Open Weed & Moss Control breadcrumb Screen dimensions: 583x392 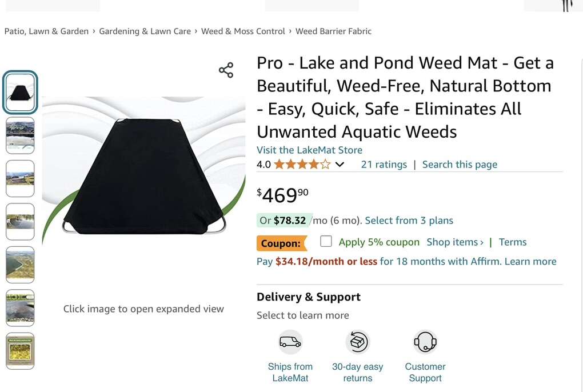click(x=243, y=31)
